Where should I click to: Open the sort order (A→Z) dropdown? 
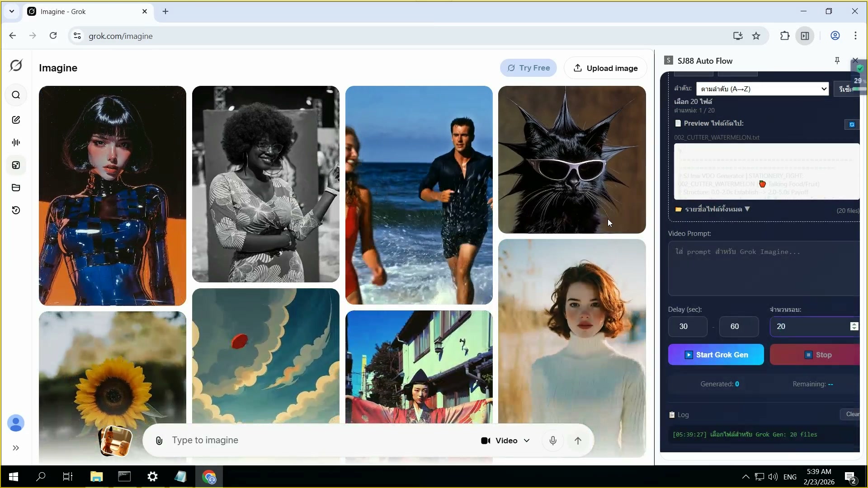762,89
